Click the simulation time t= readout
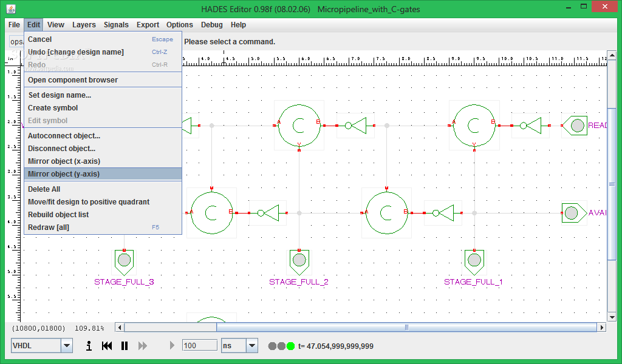622x364 pixels. coord(335,346)
